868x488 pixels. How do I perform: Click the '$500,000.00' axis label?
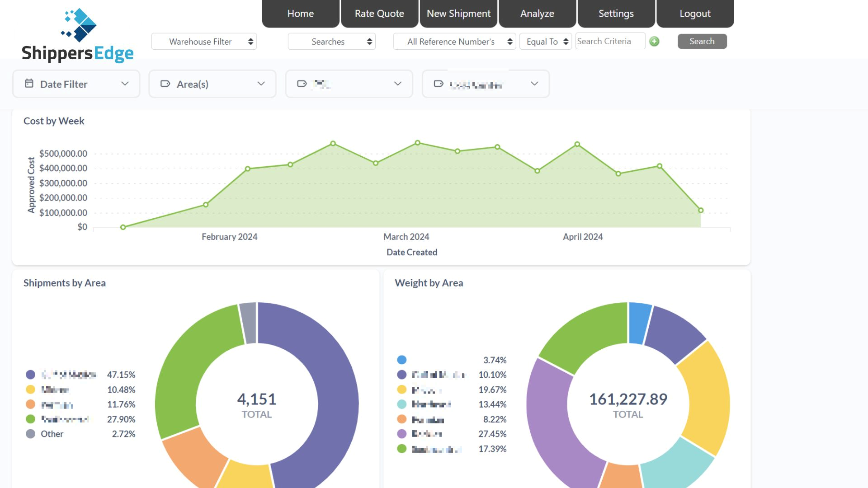(x=63, y=154)
